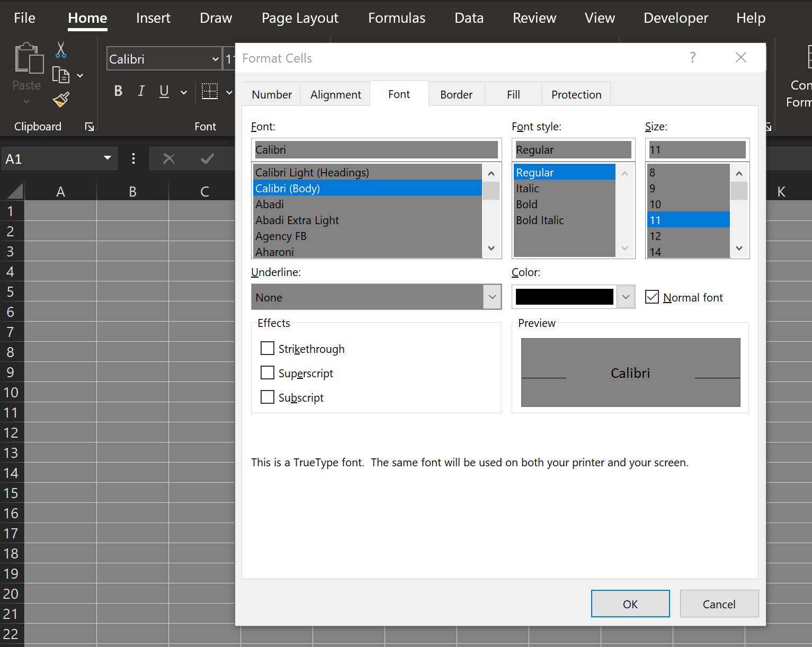Viewport: 812px width, 647px height.
Task: Click the Cut scissors icon
Action: 61,50
